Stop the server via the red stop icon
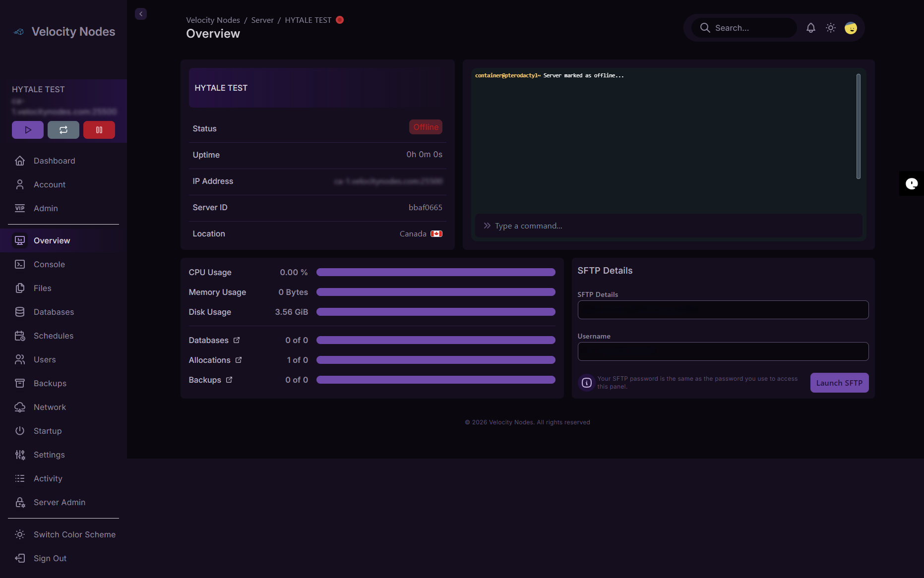This screenshot has height=578, width=924. click(99, 129)
